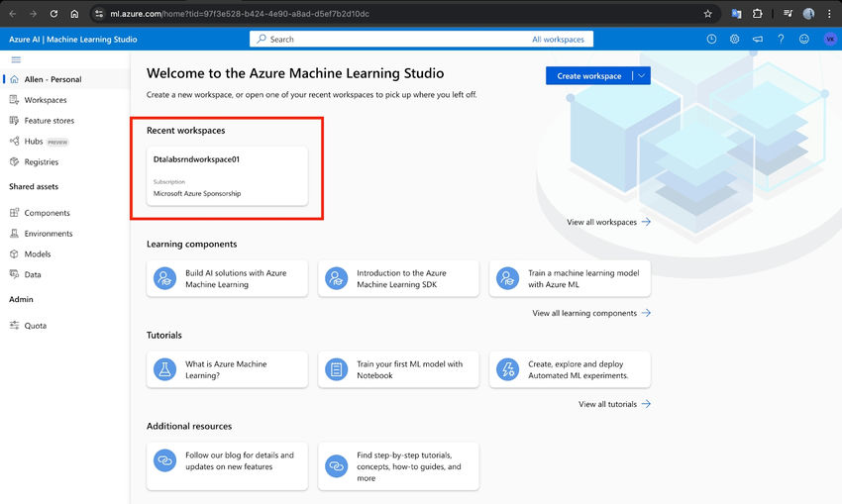Open the VK account avatar
The image size is (842, 504).
(830, 39)
